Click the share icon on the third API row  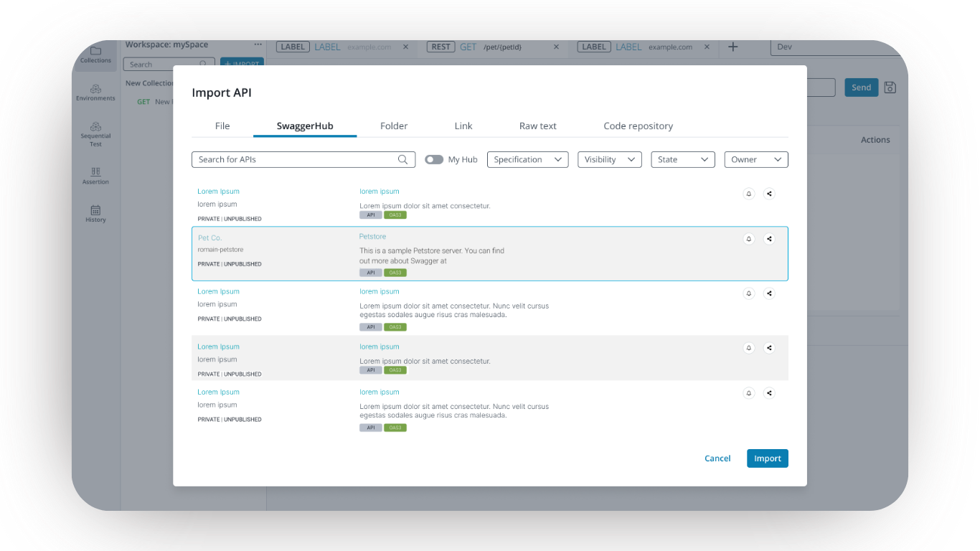[x=769, y=293]
